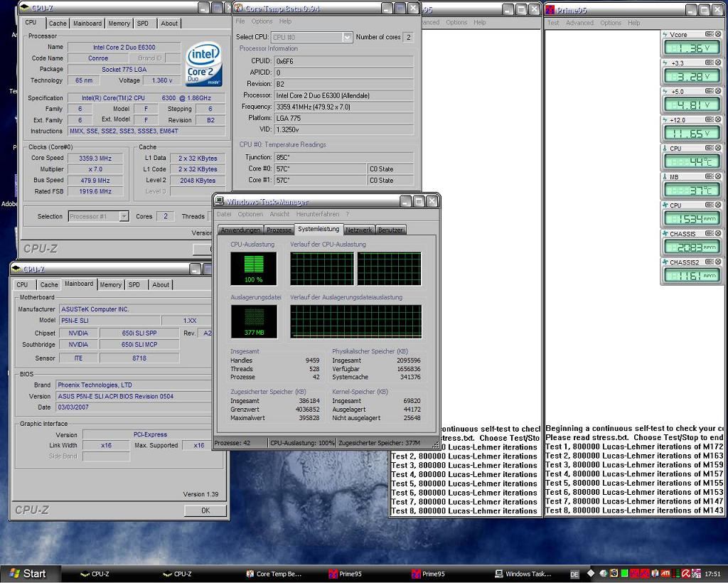728x583 pixels.
Task: Click the 'Intel Core 2 Duo E6300' name field
Action: pos(124,47)
